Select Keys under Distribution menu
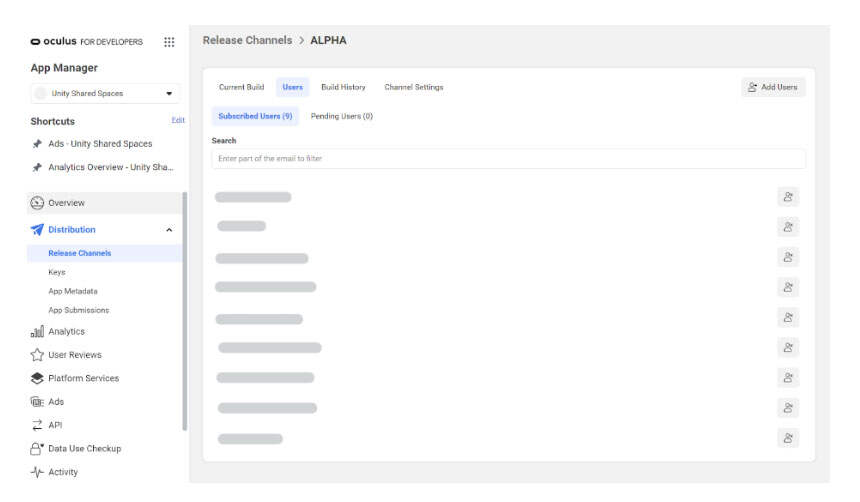 click(57, 272)
